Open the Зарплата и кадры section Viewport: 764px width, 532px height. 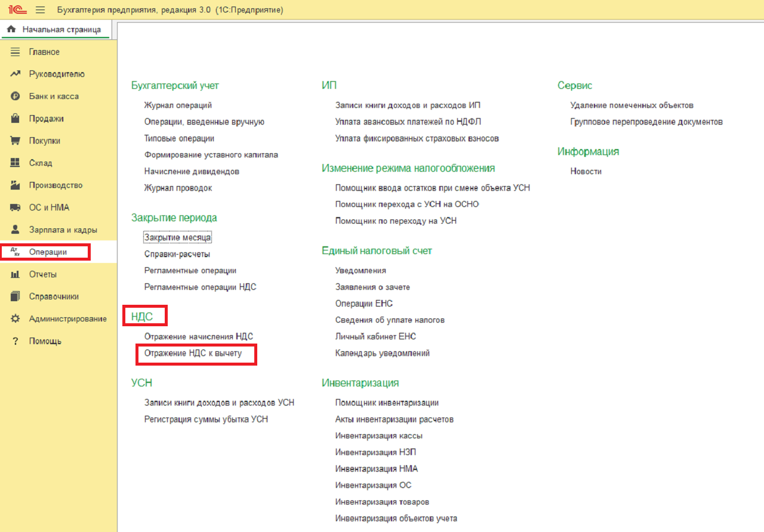pyautogui.click(x=63, y=230)
